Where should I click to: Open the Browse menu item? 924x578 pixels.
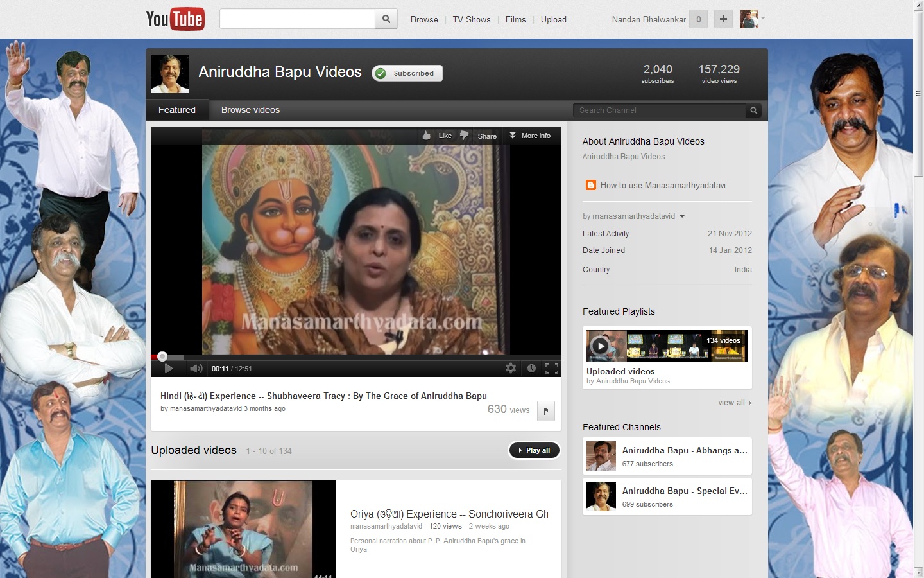(x=424, y=19)
